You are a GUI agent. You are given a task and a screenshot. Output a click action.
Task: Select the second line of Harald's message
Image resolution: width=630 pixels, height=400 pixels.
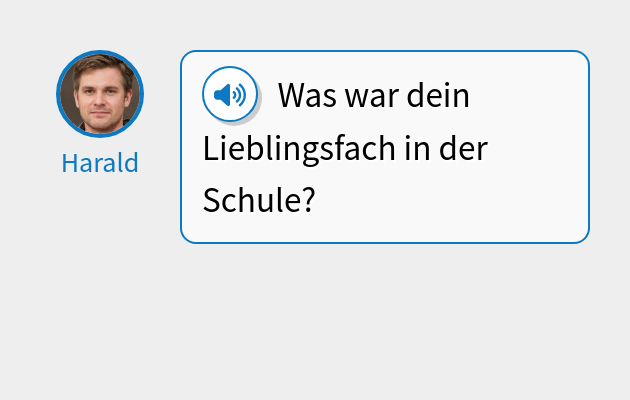345,149
